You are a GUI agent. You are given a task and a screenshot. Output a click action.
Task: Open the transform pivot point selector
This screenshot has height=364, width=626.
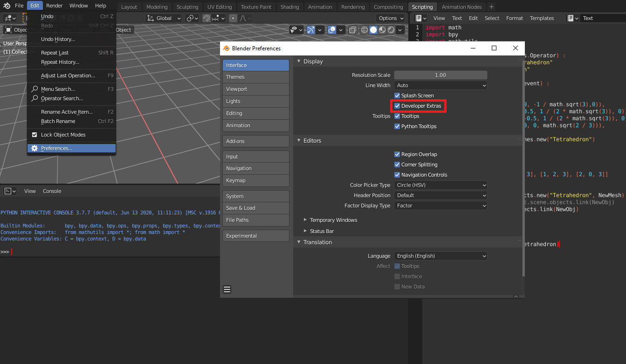[192, 18]
